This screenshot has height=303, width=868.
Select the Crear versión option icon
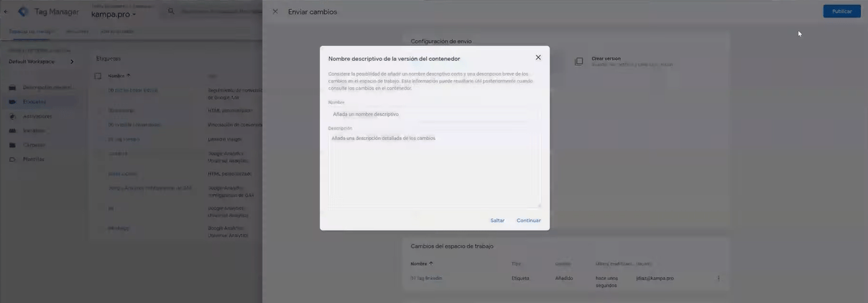pyautogui.click(x=579, y=62)
